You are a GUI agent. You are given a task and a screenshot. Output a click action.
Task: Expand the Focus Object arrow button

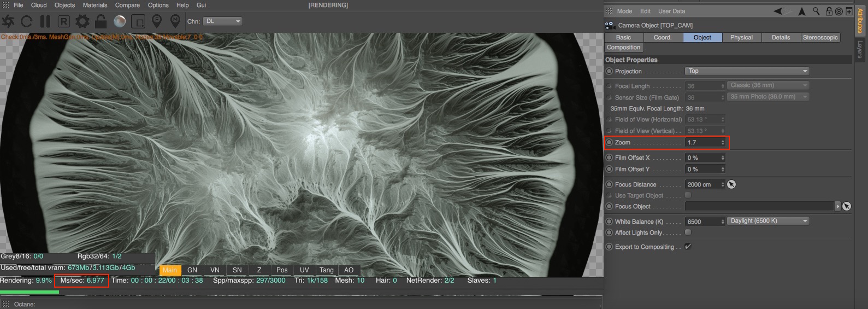click(x=838, y=206)
